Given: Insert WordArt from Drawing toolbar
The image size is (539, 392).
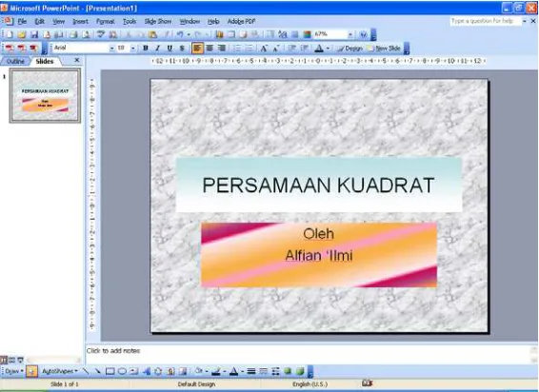Looking at the screenshot, I should click(x=147, y=371).
